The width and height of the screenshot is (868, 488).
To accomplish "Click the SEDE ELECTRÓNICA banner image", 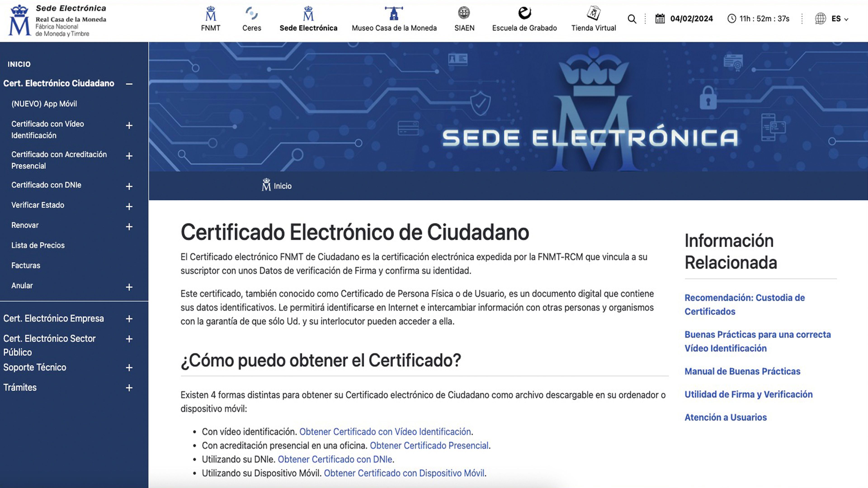I will [x=508, y=107].
